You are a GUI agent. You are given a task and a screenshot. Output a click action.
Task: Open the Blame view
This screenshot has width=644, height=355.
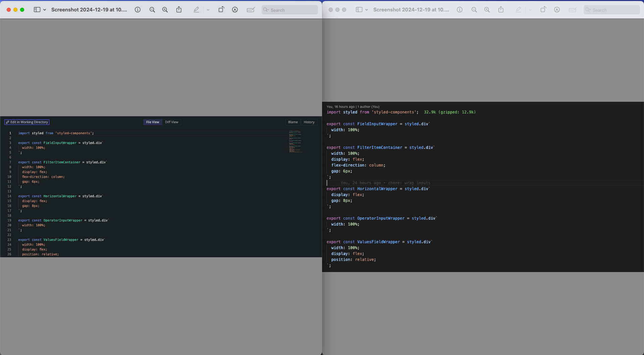pyautogui.click(x=293, y=122)
